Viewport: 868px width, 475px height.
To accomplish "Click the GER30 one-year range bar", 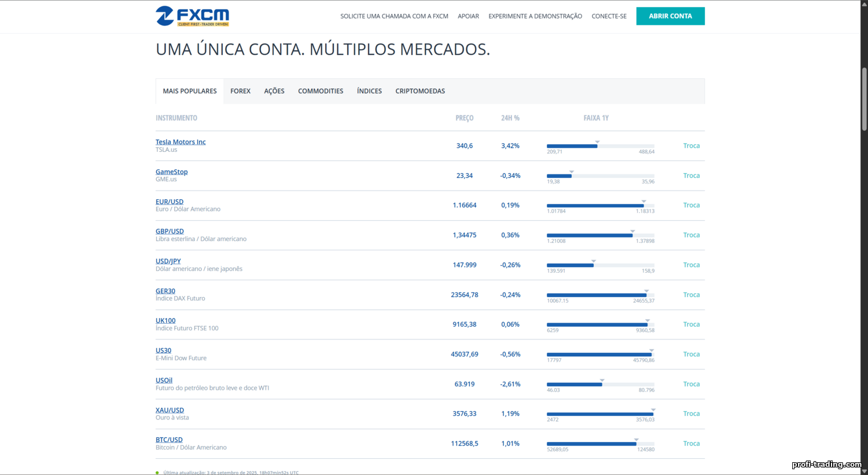I will click(x=600, y=295).
